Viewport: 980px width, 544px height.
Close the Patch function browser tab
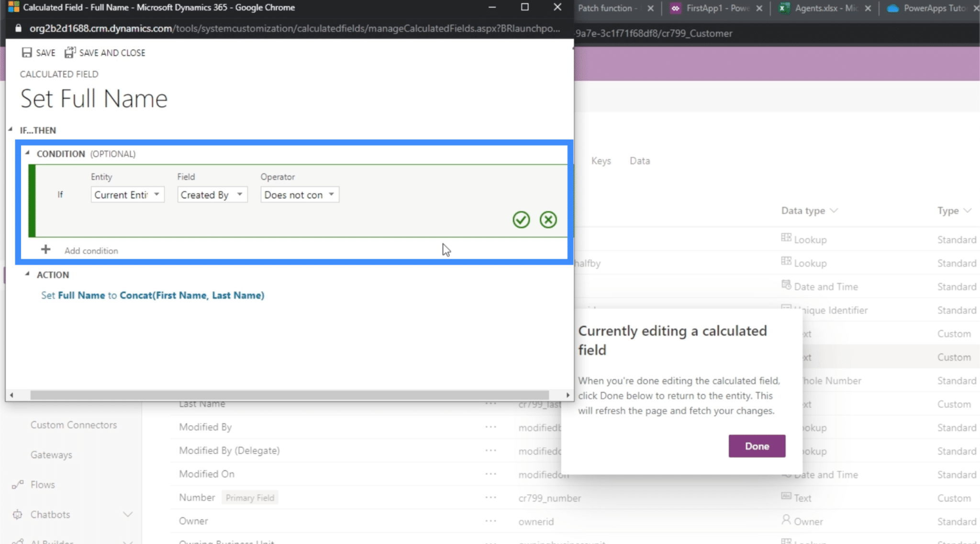coord(650,8)
